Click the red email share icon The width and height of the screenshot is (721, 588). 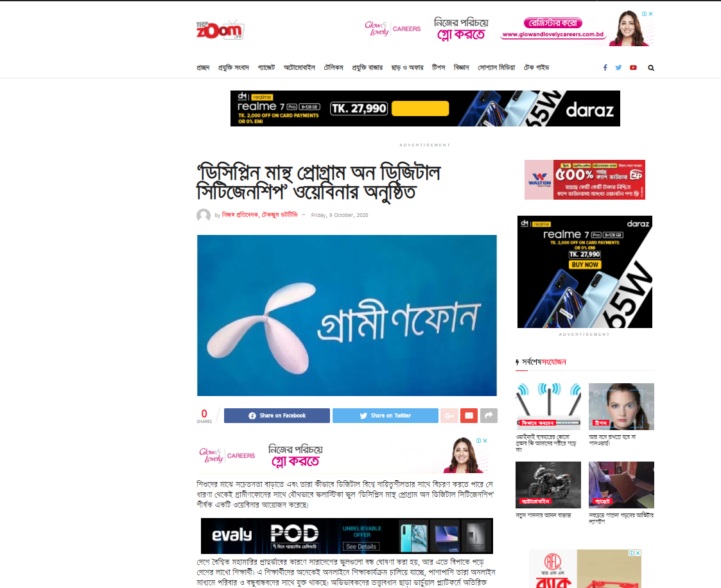469,415
